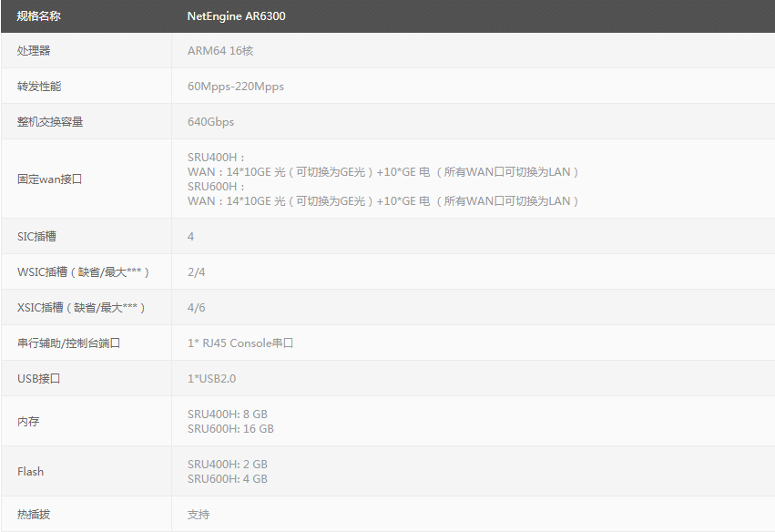Click the SIC插槽 row label

click(36, 236)
